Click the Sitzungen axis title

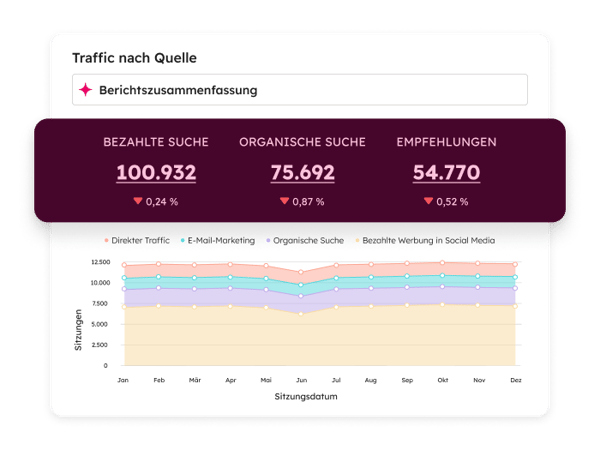[78, 330]
